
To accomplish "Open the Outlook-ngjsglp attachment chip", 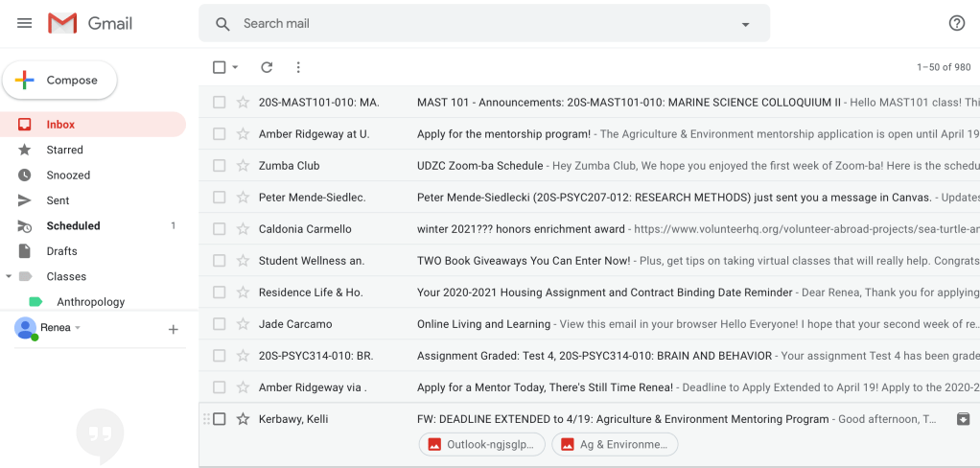I will tap(482, 444).
